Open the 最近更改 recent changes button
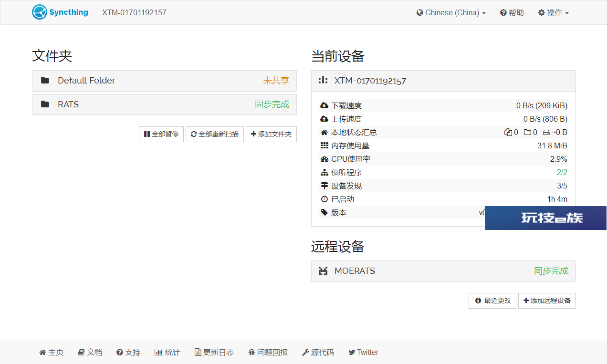 coord(492,301)
